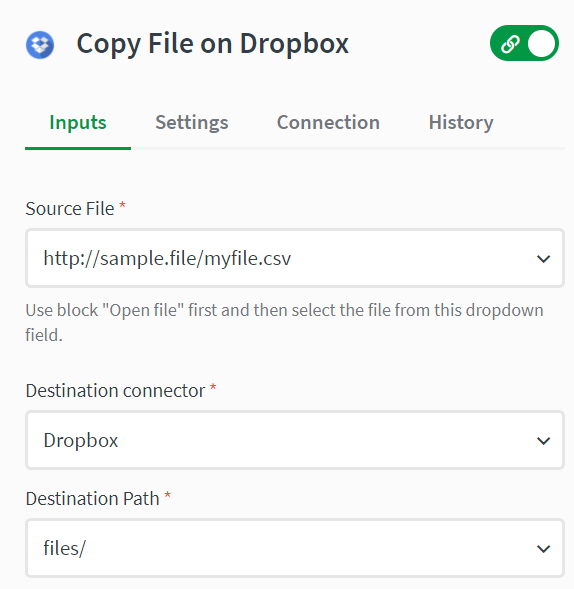The width and height of the screenshot is (574, 589).
Task: Open the Settings tab
Action: (192, 123)
